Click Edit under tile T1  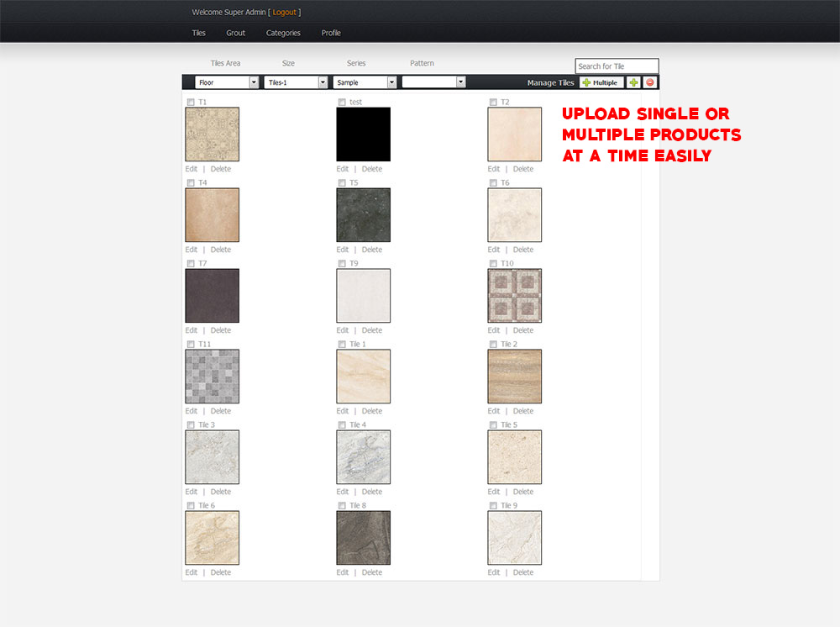[192, 169]
